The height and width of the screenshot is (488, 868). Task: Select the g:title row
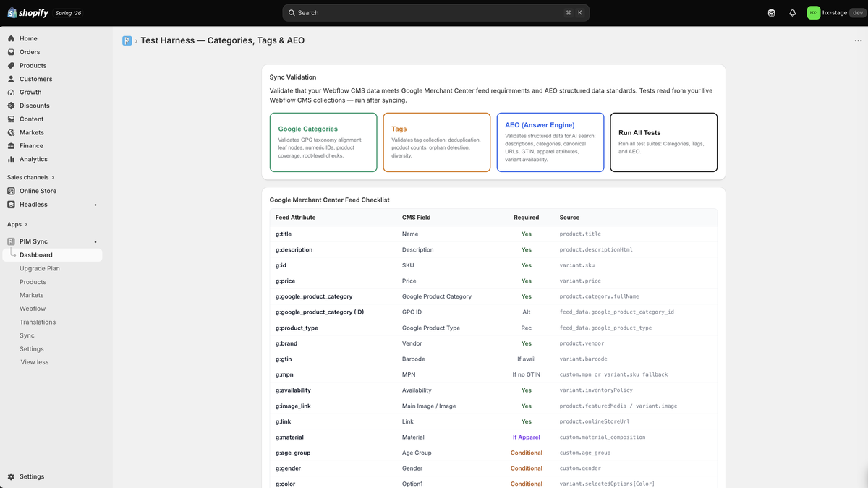coord(493,234)
